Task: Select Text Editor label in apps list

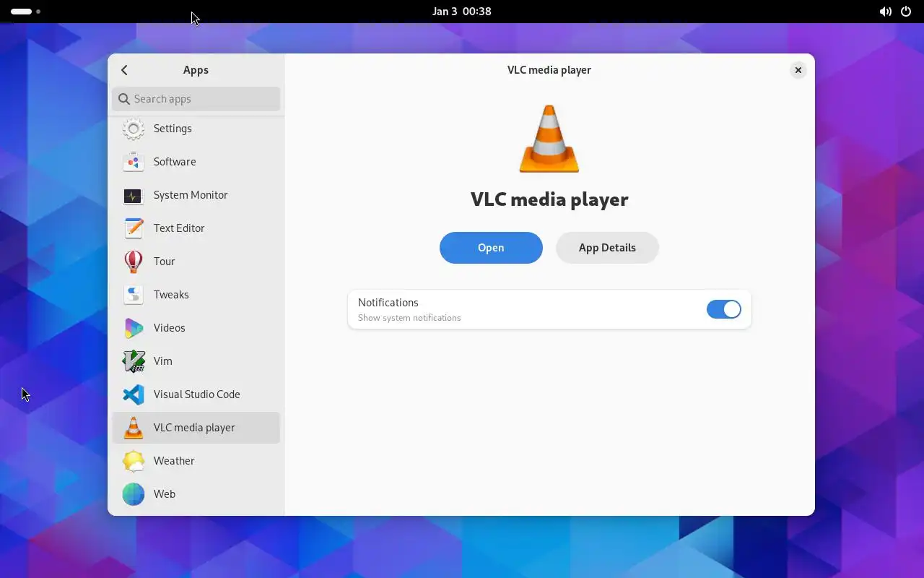Action: point(179,228)
